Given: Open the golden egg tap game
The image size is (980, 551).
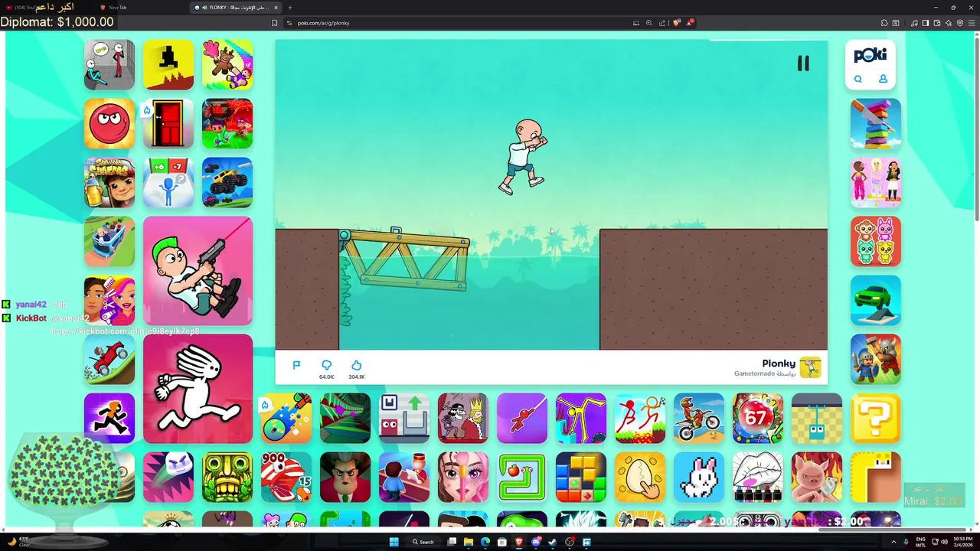Looking at the screenshot, I should pos(640,477).
